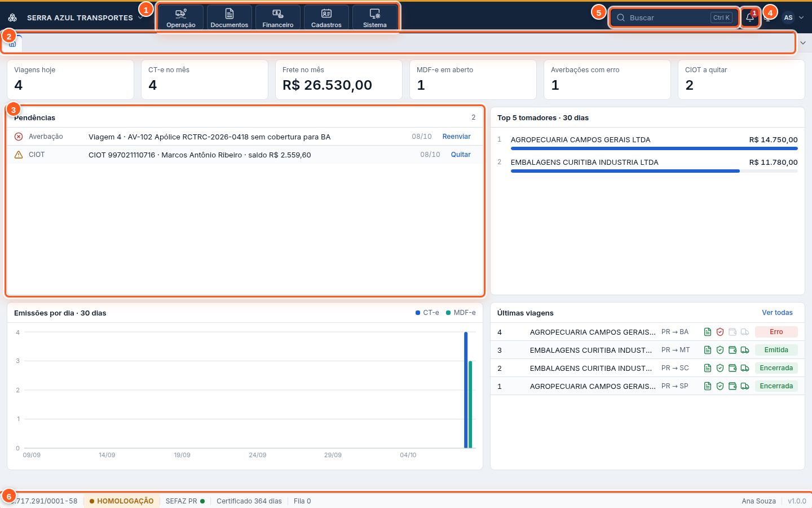Click the MDF-e legend color dot
The width and height of the screenshot is (812, 508).
coord(448,313)
